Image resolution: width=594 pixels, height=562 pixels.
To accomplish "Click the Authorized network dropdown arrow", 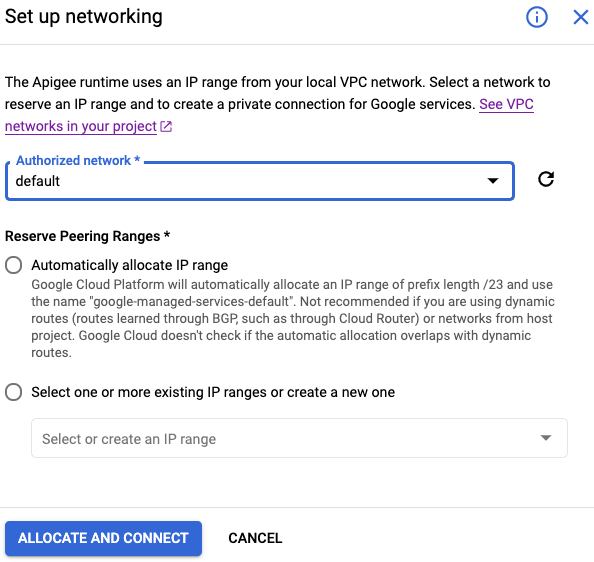I will [x=492, y=181].
